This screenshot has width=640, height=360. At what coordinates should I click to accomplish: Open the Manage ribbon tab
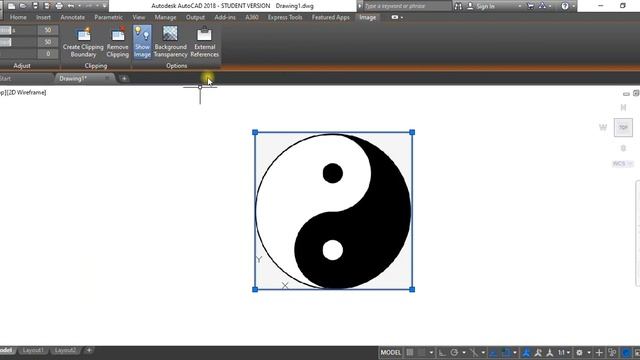(165, 17)
